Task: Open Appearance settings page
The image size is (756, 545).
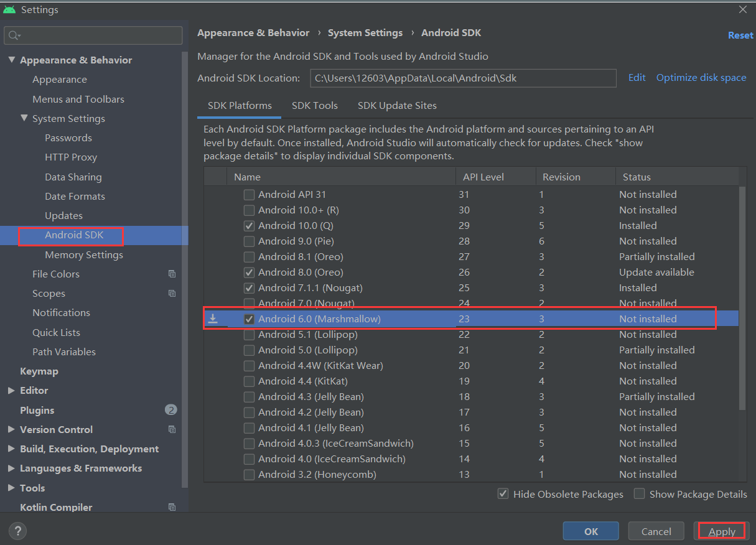Action: (x=60, y=80)
